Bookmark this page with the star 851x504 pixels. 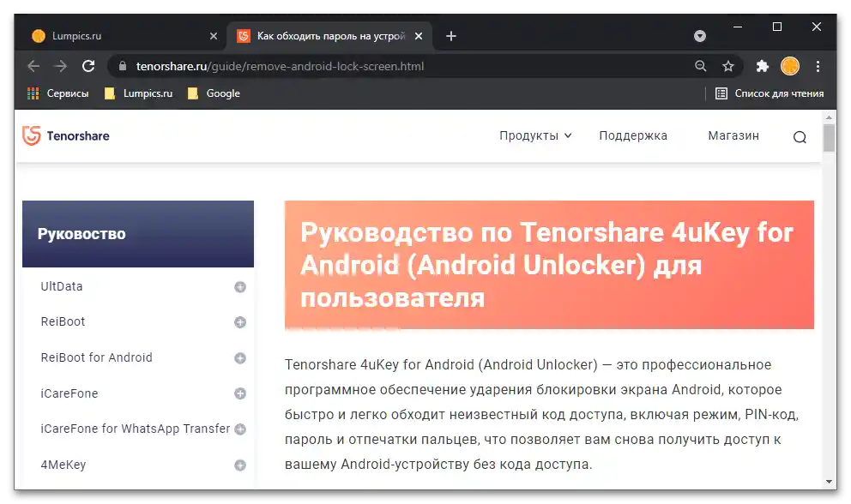(x=727, y=66)
